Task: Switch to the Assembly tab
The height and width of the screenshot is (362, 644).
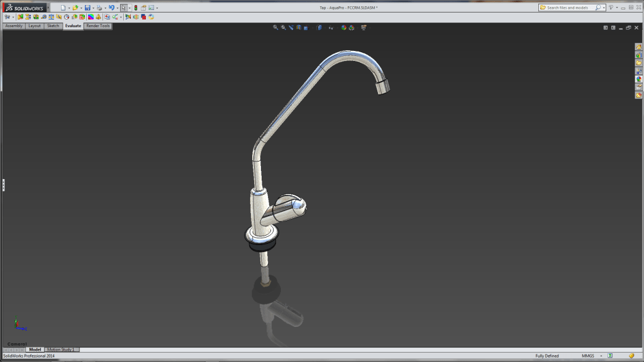Action: (x=14, y=26)
